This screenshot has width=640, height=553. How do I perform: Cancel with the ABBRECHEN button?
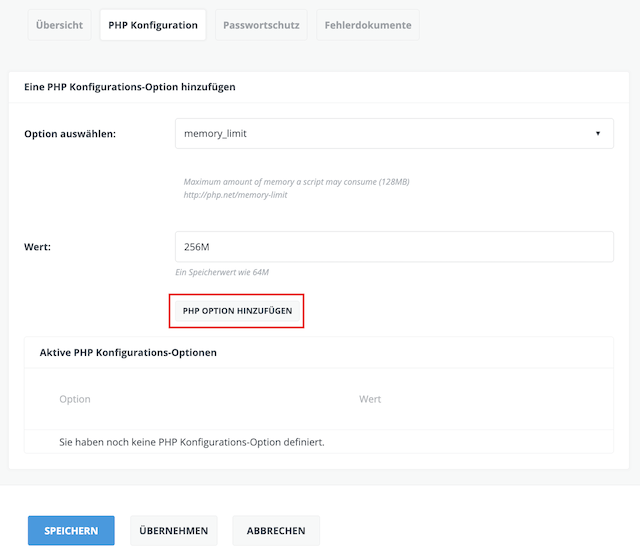click(276, 531)
